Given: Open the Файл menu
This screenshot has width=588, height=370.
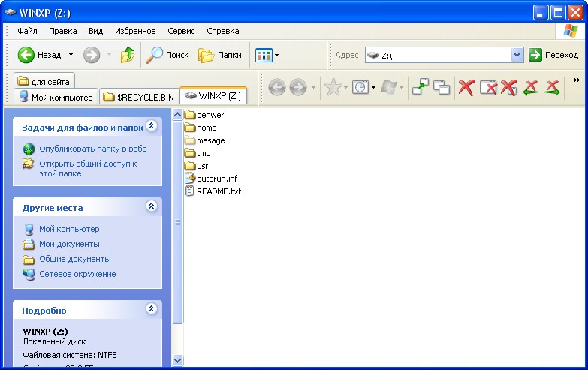Looking at the screenshot, I should pyautogui.click(x=27, y=31).
